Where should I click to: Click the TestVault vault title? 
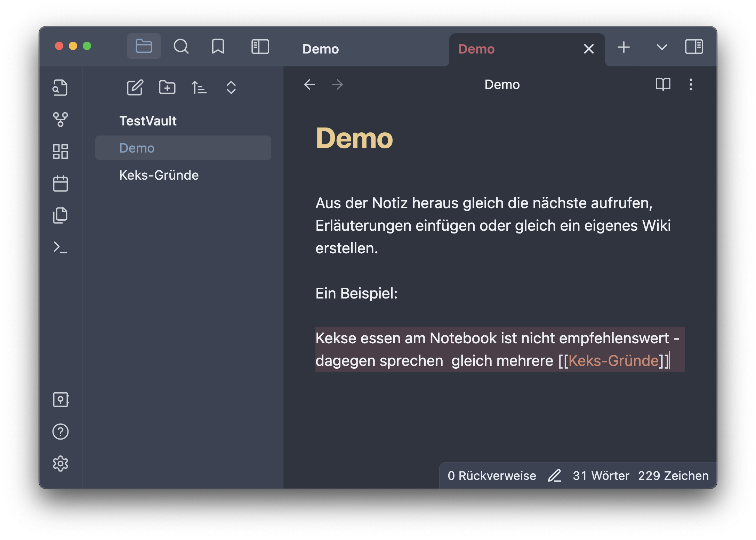pyautogui.click(x=148, y=121)
